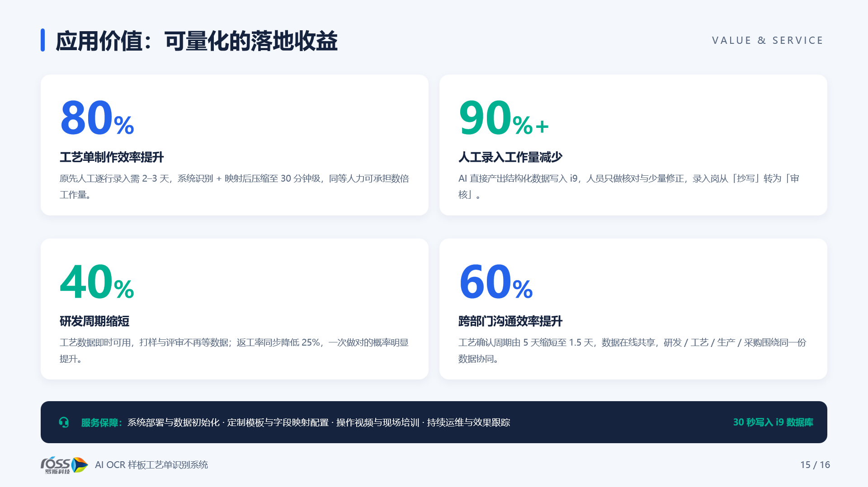
Task: Click the slide title 应用价值
Action: [197, 41]
